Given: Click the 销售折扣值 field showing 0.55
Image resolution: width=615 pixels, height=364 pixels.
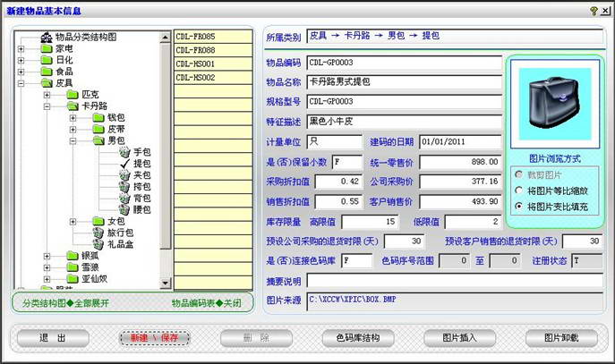Looking at the screenshot, I should tap(338, 201).
